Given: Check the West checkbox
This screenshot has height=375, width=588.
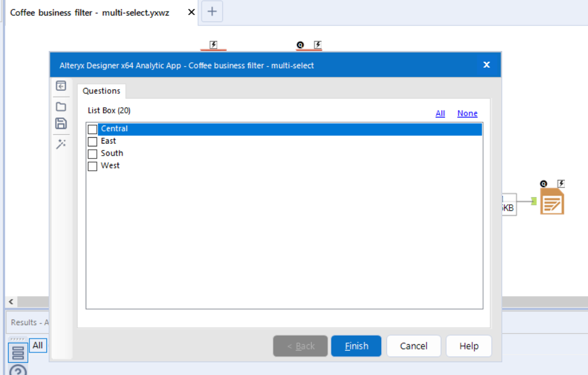Looking at the screenshot, I should [x=93, y=166].
